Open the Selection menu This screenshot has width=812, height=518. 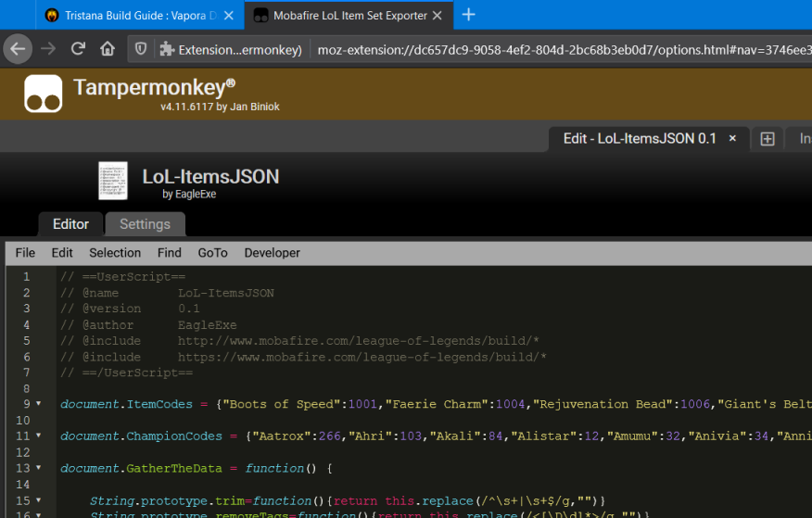(115, 253)
